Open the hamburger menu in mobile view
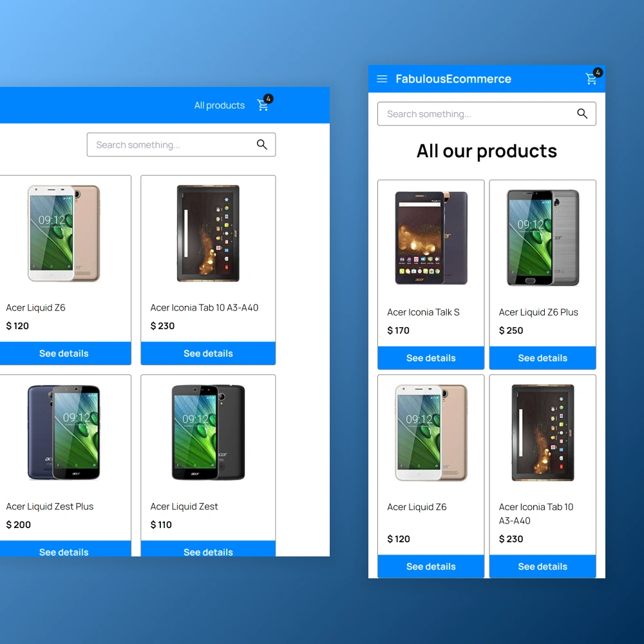Image resolution: width=644 pixels, height=644 pixels. pos(382,79)
